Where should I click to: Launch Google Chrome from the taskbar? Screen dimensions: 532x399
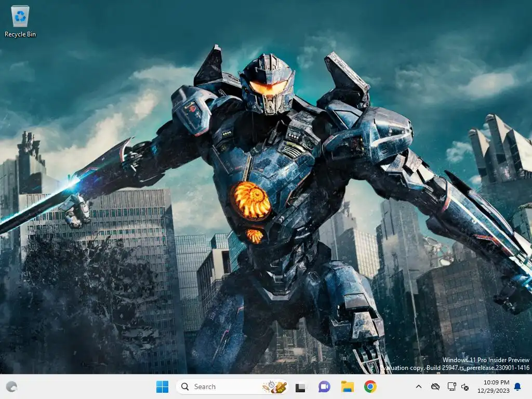(370, 387)
